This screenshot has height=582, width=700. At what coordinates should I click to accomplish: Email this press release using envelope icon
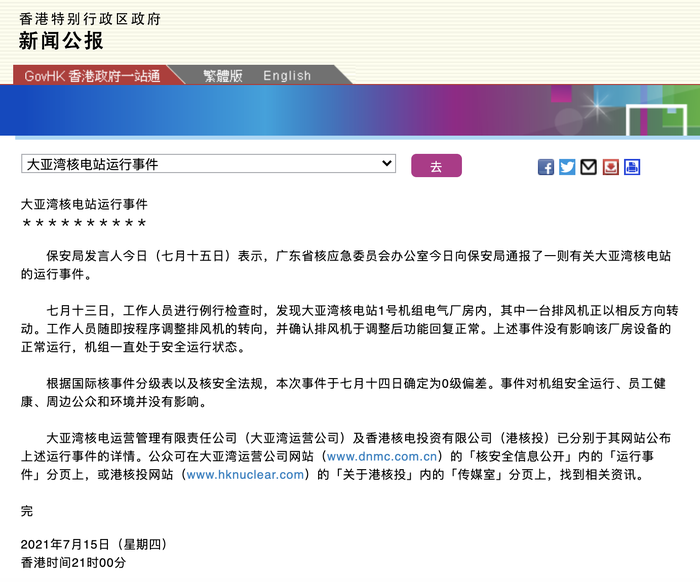[x=589, y=167]
